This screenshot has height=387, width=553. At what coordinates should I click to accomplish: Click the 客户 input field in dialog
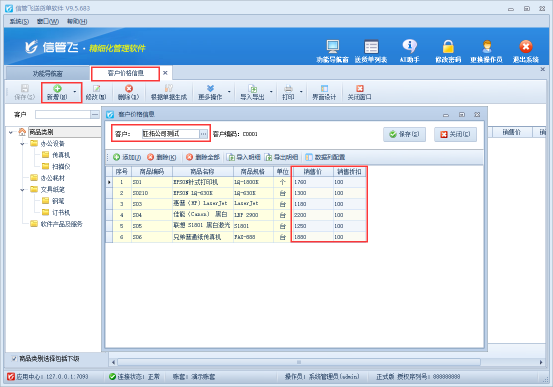(x=171, y=134)
